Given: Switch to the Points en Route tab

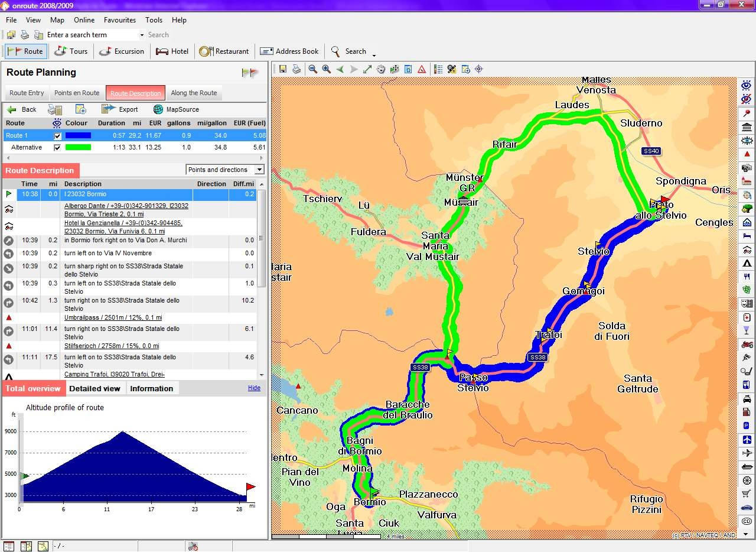Looking at the screenshot, I should (x=77, y=93).
